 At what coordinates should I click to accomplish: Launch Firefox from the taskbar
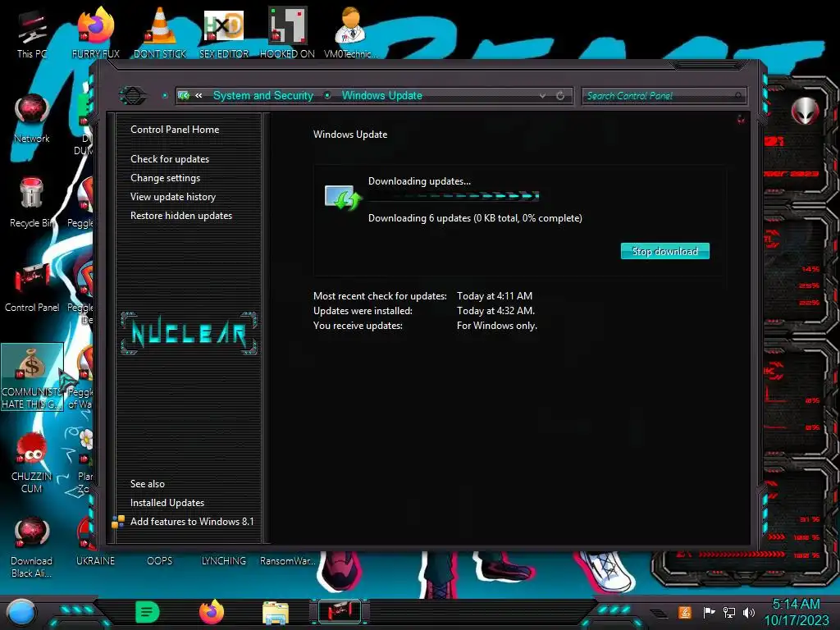212,612
